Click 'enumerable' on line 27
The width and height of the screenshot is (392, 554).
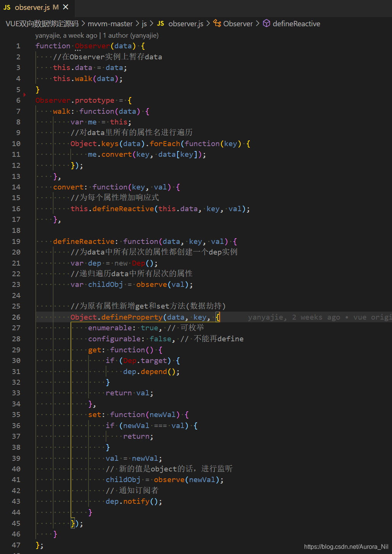tap(110, 328)
